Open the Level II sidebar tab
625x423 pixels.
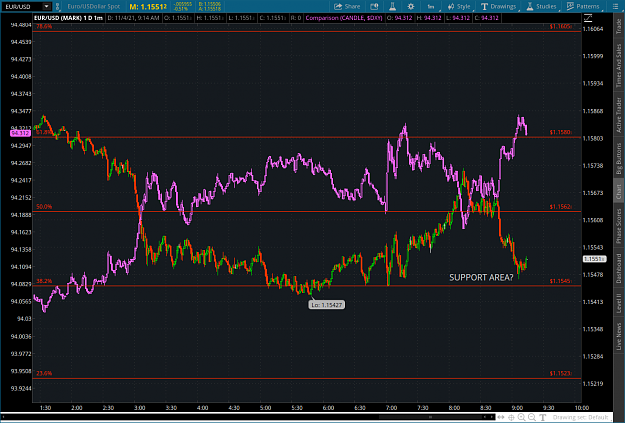tap(619, 303)
